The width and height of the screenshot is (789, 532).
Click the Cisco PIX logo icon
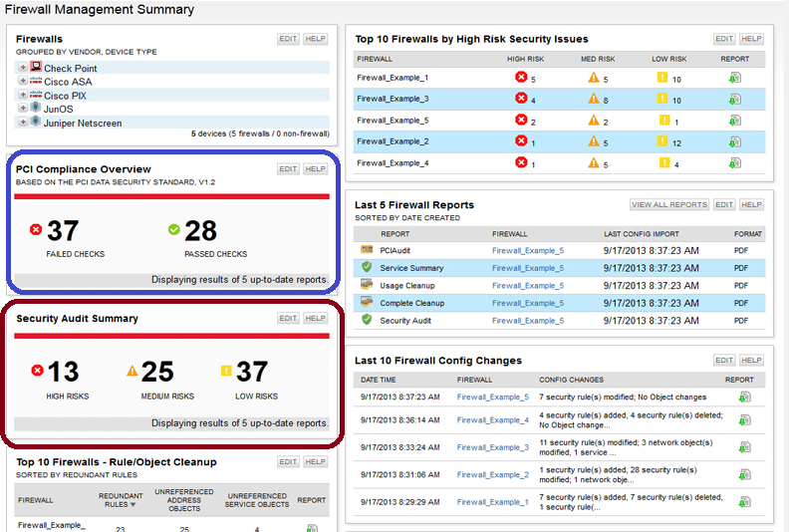(36, 95)
